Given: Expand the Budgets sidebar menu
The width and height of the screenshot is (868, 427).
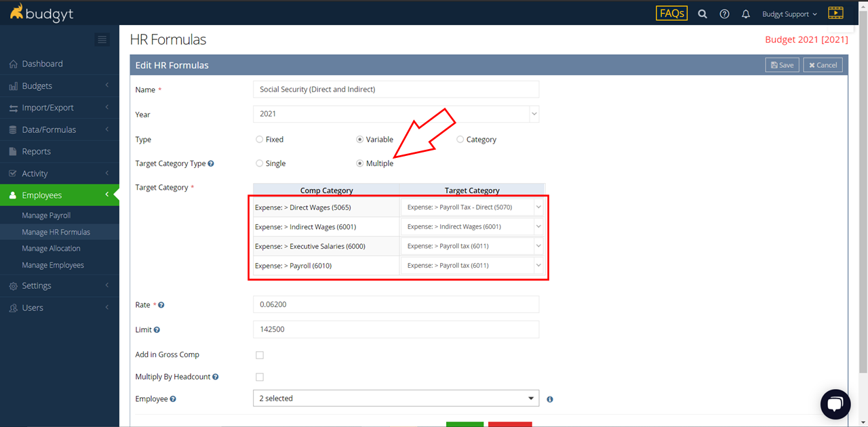Looking at the screenshot, I should coord(60,86).
